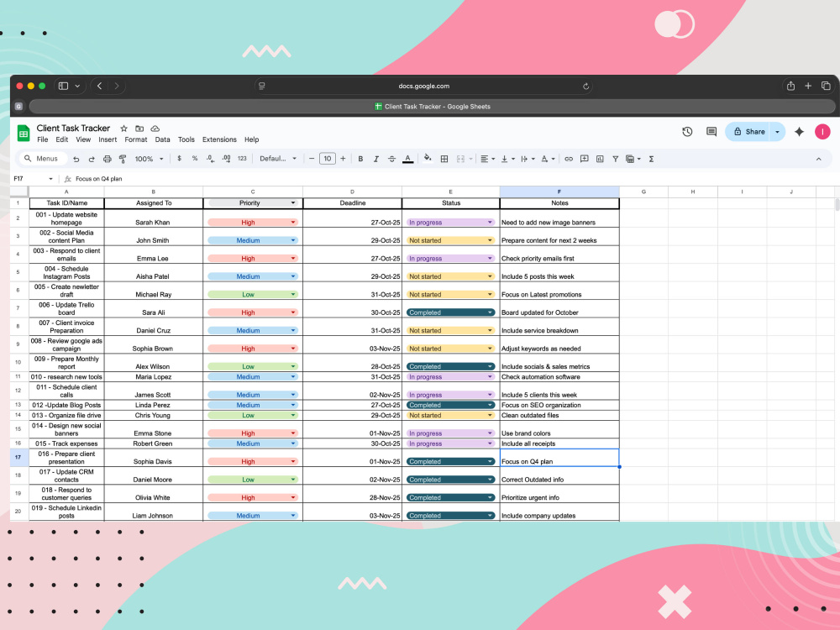Viewport: 840px width, 630px height.
Task: Increase decimal places icon
Action: click(226, 159)
